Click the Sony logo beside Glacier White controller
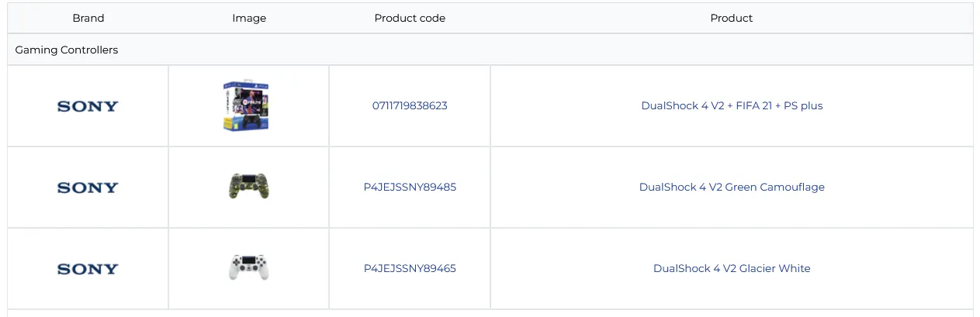980x317 pixels. (88, 269)
